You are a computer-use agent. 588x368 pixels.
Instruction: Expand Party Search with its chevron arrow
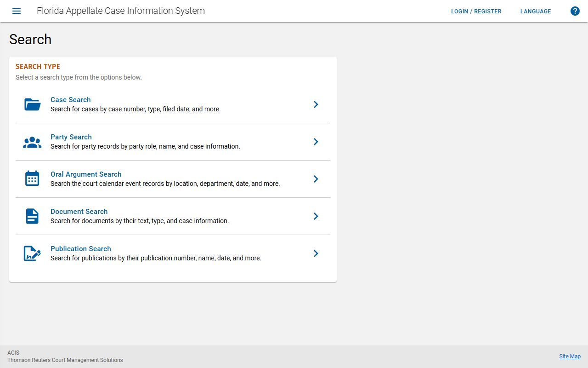click(316, 142)
